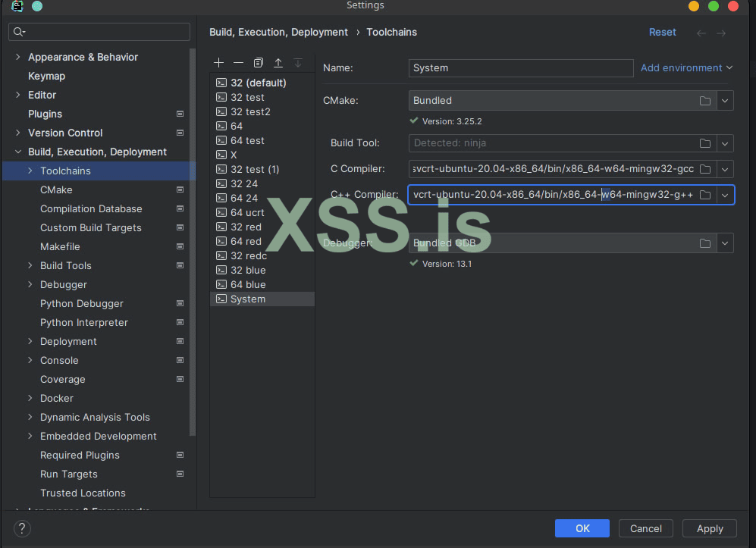Screen dimensions: 756x548
Task: Select Toolchains in settings tree
Action: click(x=99, y=171)
